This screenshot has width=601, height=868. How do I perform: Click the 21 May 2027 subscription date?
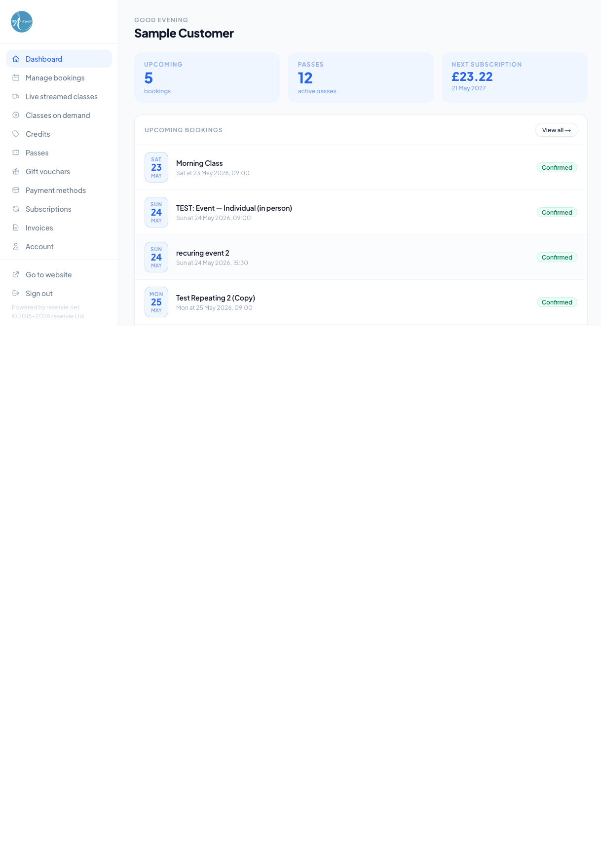[x=469, y=88]
